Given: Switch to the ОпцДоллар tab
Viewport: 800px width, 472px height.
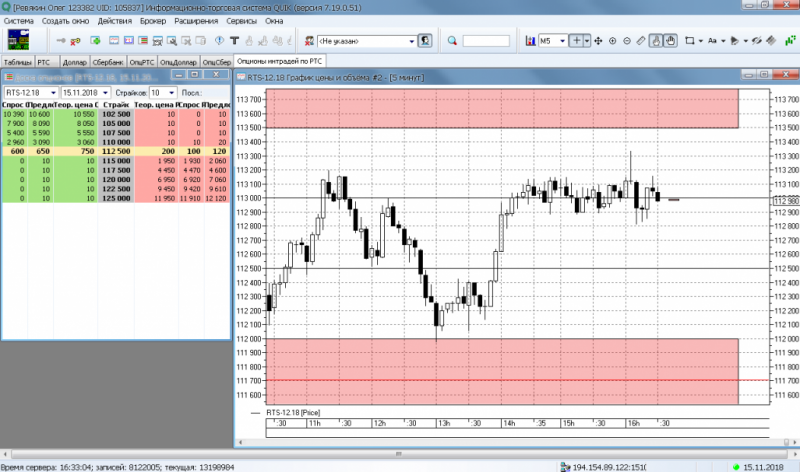Looking at the screenshot, I should coord(178,62).
